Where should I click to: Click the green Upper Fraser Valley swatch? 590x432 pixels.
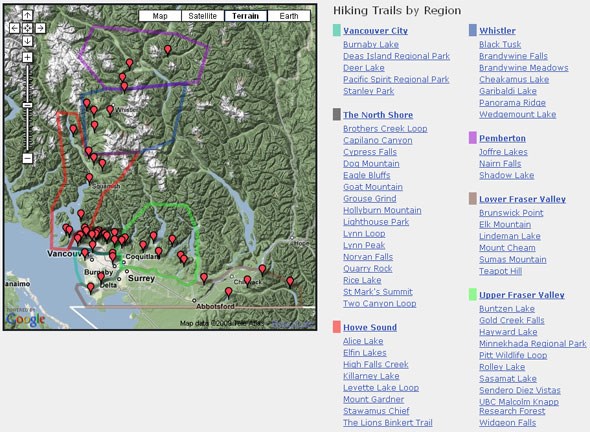(473, 295)
